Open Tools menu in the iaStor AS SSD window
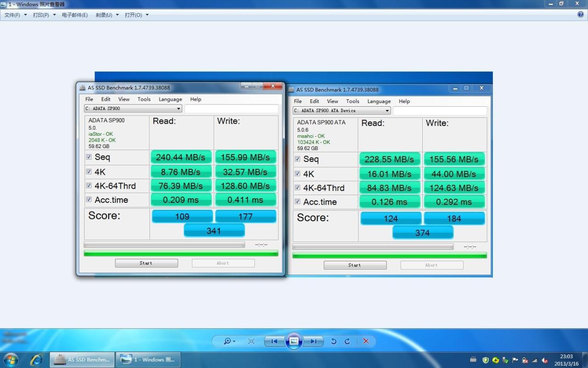 (x=144, y=99)
